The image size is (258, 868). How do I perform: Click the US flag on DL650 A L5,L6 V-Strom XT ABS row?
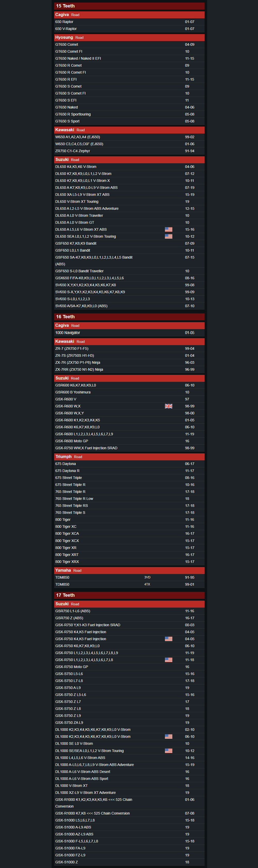tap(168, 229)
